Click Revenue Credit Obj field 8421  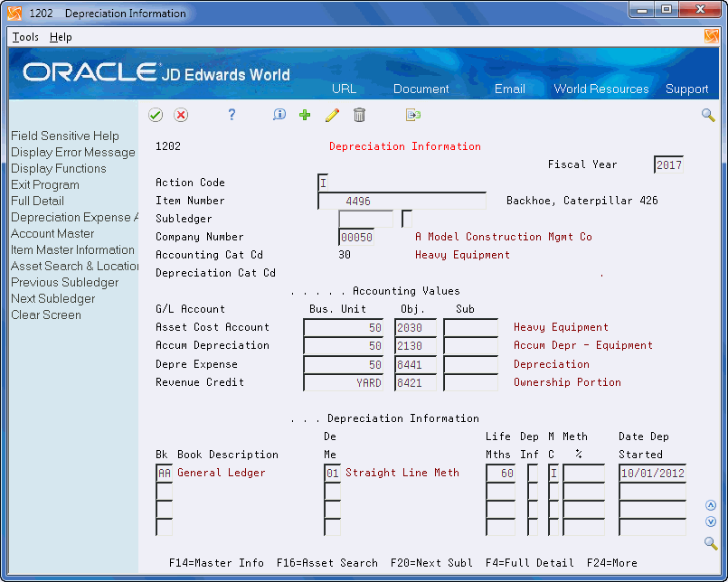pos(415,383)
